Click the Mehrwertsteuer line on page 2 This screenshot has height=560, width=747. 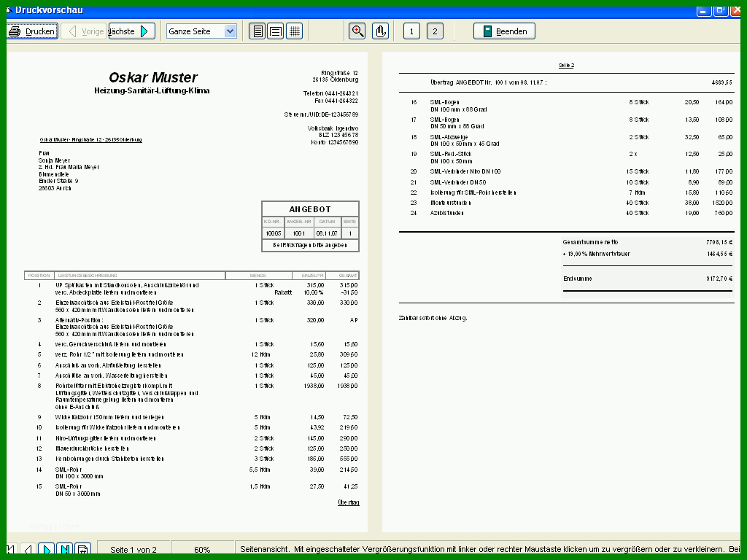pos(648,254)
